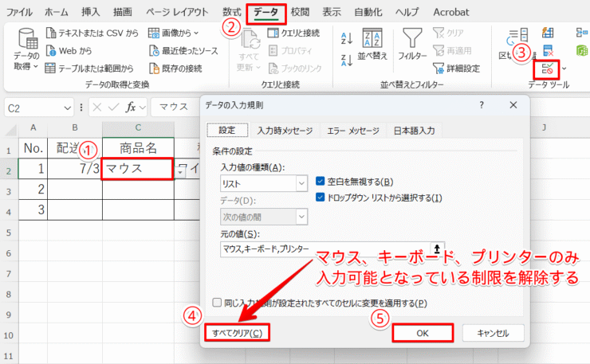
Task: Click the fx insert function button
Action: (x=130, y=108)
